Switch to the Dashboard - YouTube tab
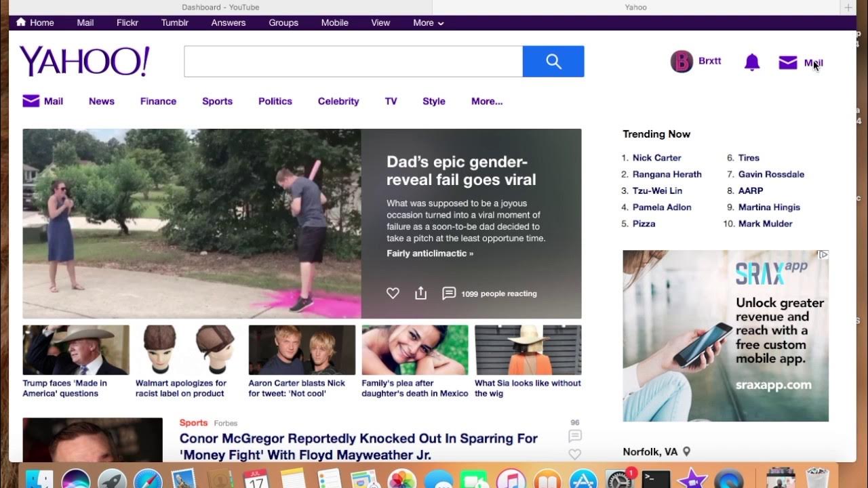Image resolution: width=868 pixels, height=488 pixels. (x=220, y=7)
